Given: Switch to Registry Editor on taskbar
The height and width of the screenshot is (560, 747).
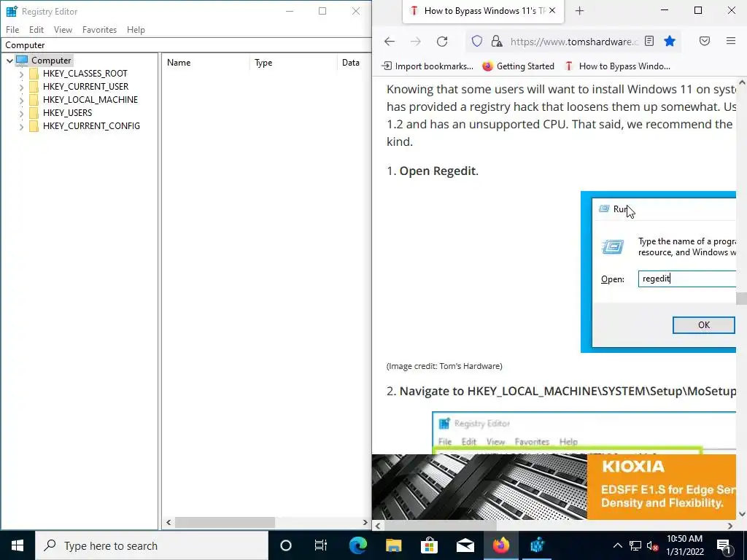Looking at the screenshot, I should click(x=537, y=545).
